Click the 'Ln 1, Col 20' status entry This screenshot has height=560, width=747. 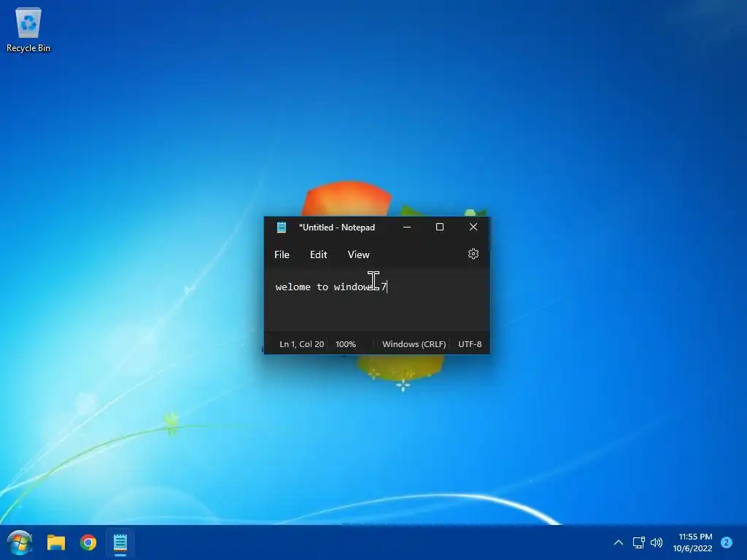(x=301, y=344)
